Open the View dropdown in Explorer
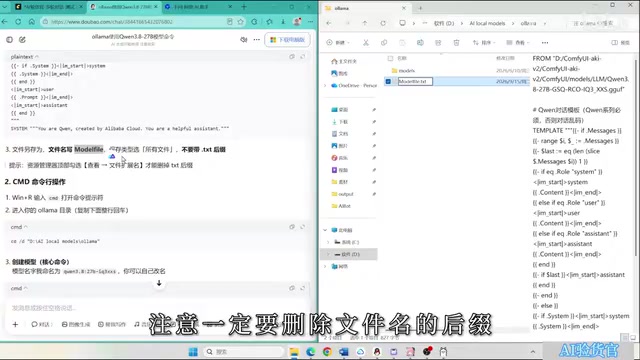Viewport: 640px width, 360px height. click(x=518, y=42)
